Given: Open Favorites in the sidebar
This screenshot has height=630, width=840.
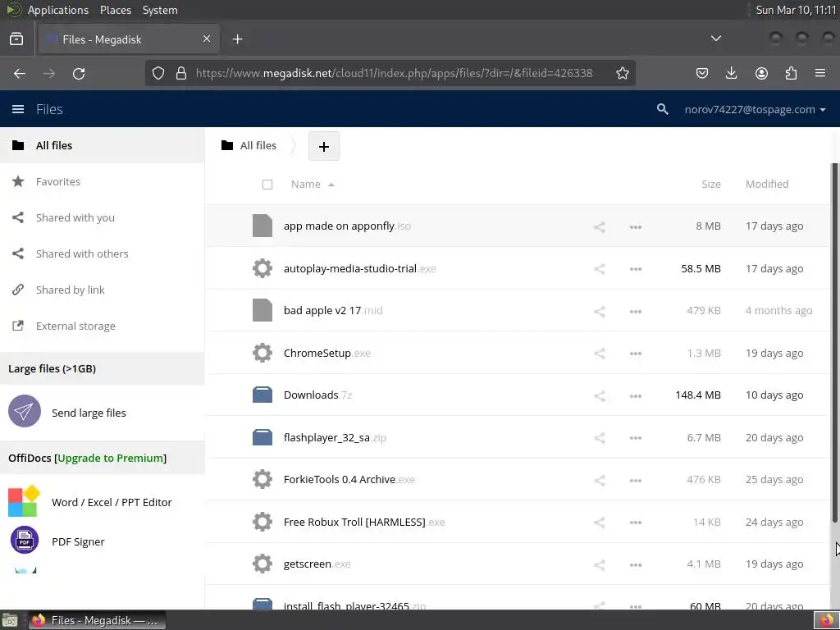Looking at the screenshot, I should [x=102, y=181].
